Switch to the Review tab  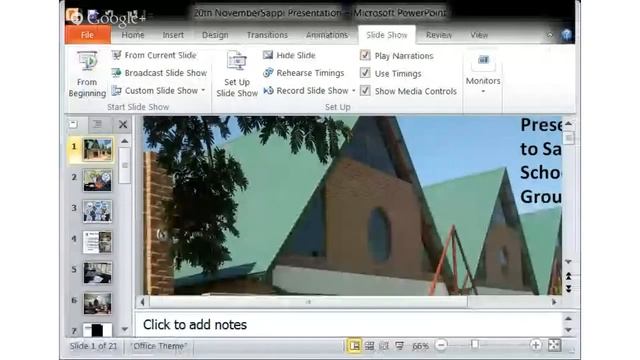click(x=439, y=35)
